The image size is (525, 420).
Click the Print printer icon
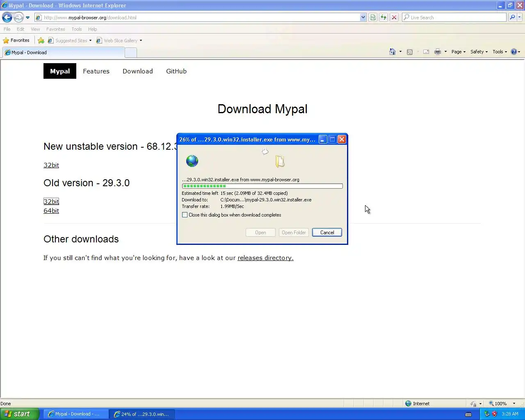pos(438,52)
